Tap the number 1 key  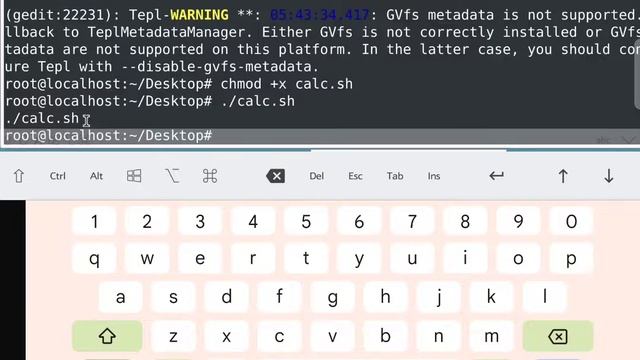tap(94, 222)
